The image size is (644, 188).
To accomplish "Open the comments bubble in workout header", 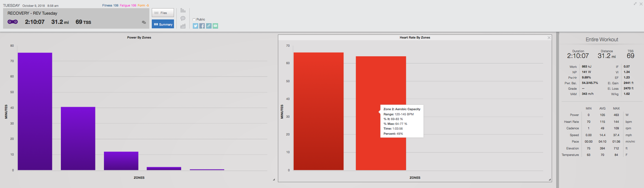I will (x=144, y=23).
